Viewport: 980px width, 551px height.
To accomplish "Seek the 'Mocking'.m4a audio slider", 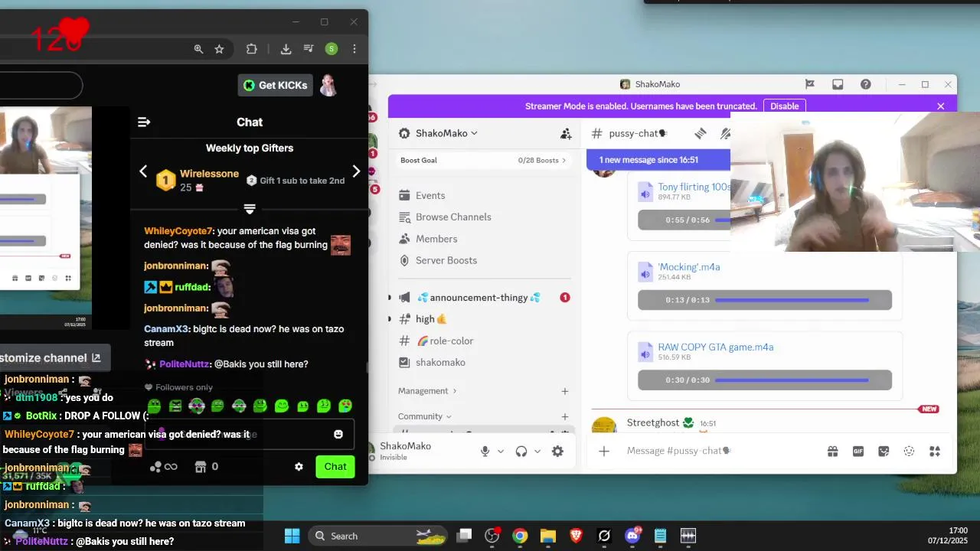I will click(x=792, y=300).
